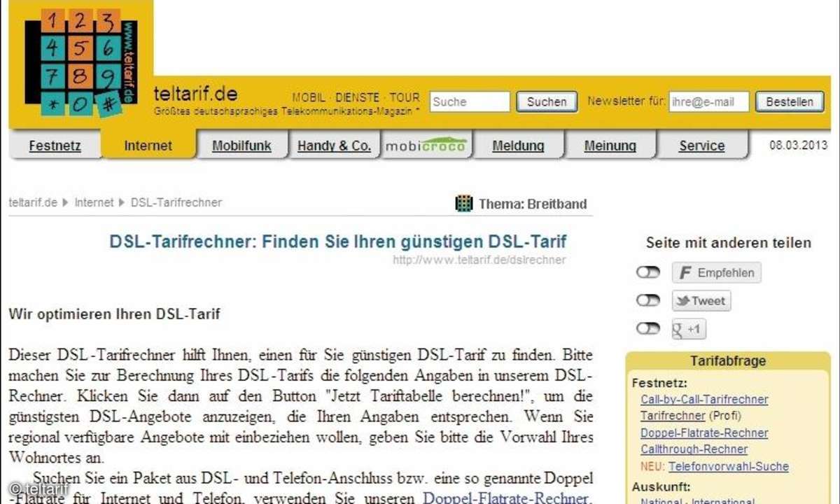
Task: Switch to the Mobilfunk tab
Action: click(241, 146)
